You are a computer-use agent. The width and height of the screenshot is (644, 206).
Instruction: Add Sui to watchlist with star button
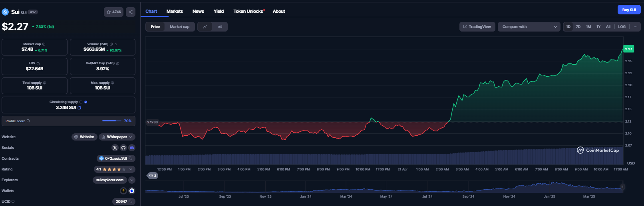(114, 12)
